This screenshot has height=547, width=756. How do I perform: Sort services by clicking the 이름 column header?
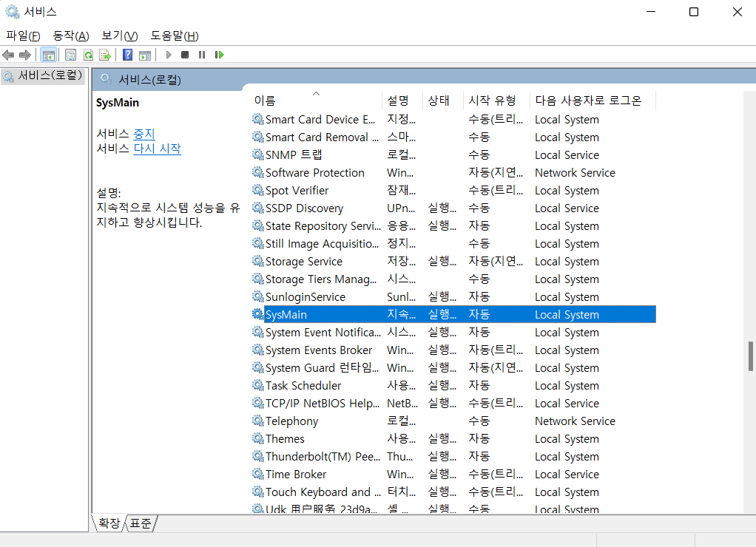[266, 100]
